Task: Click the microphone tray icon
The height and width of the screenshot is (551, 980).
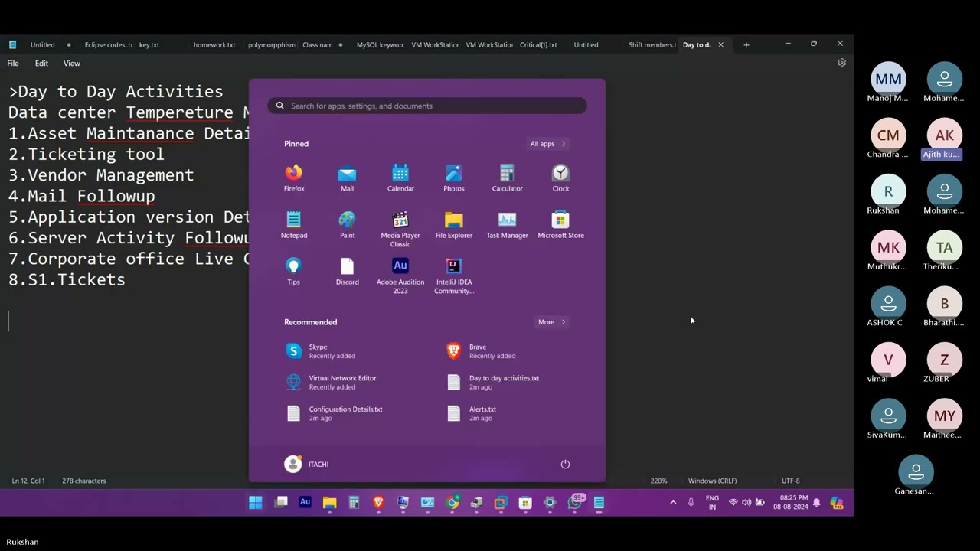Action: (x=691, y=503)
